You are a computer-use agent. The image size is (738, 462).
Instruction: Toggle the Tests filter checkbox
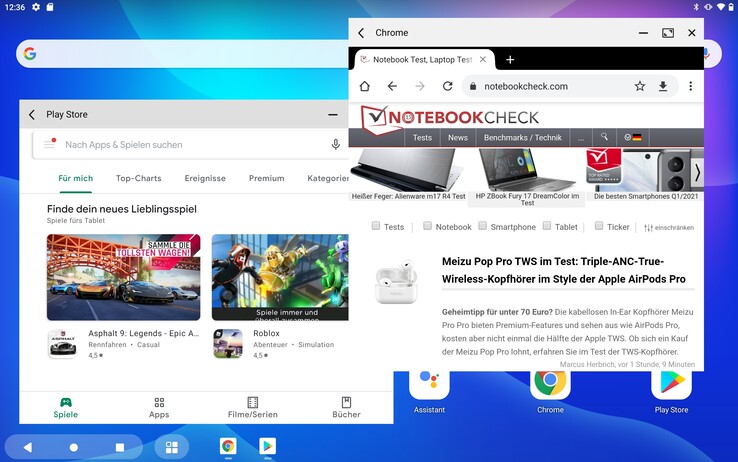point(376,226)
